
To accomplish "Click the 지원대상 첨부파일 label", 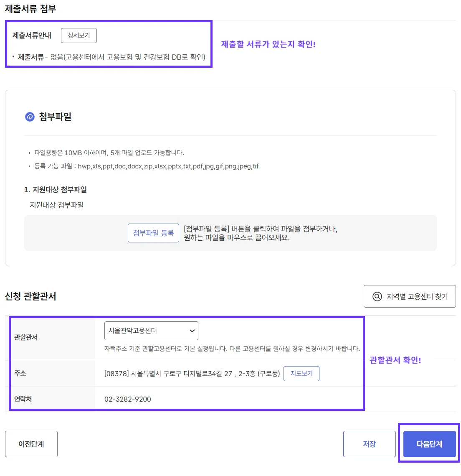I will 57,205.
